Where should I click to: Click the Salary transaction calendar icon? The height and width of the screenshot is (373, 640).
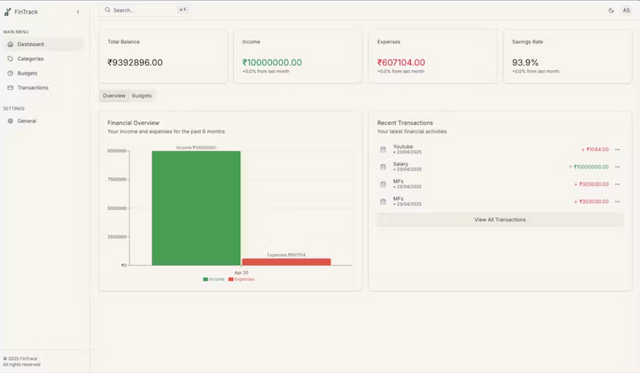(383, 167)
